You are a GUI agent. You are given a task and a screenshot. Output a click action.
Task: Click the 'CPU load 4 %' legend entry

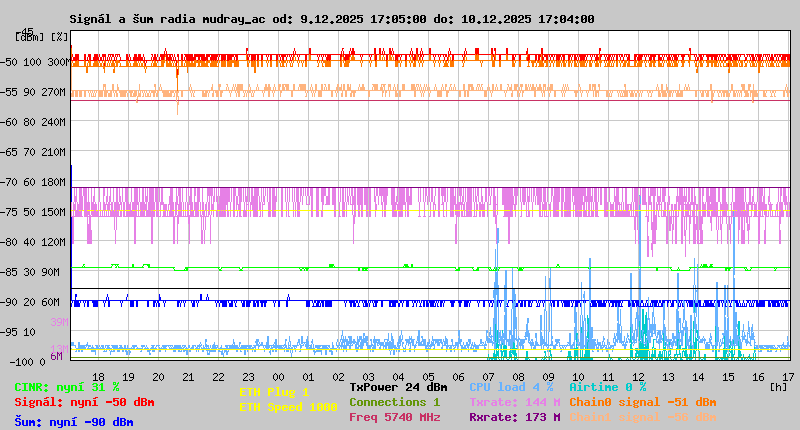tap(511, 387)
